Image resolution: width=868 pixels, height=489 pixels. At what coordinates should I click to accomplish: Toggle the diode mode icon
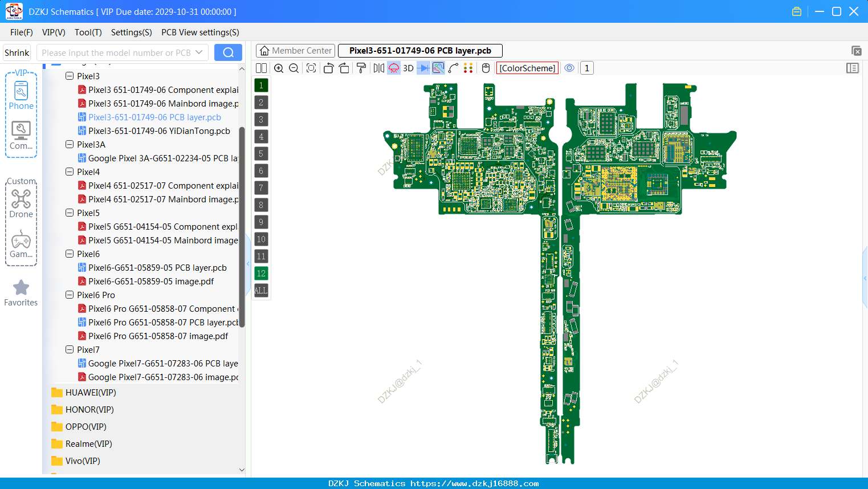(423, 68)
